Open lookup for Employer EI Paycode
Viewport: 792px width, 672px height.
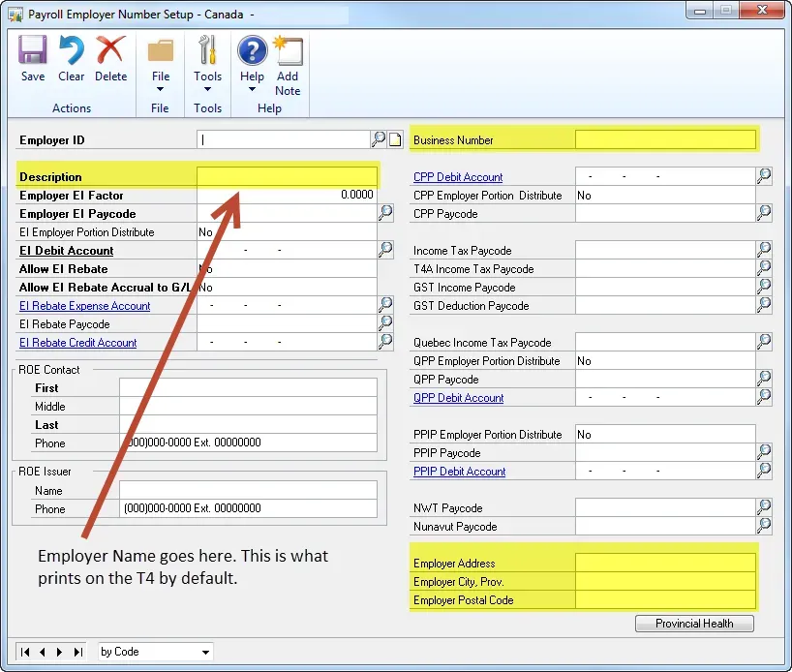[x=385, y=213]
